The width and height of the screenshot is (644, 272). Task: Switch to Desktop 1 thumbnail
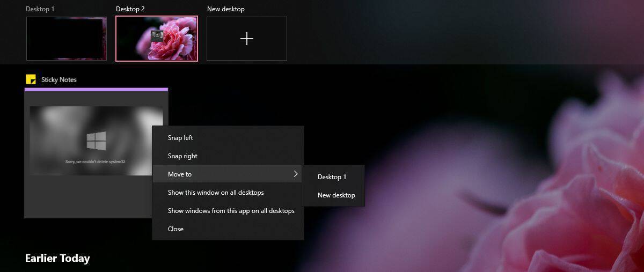[x=67, y=39]
